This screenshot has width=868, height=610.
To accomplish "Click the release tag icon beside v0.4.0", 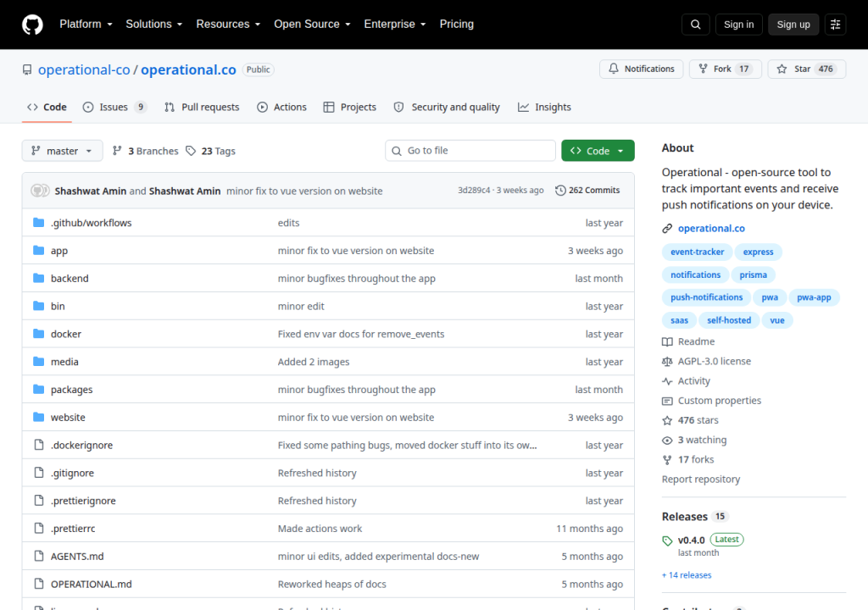I will click(x=667, y=541).
